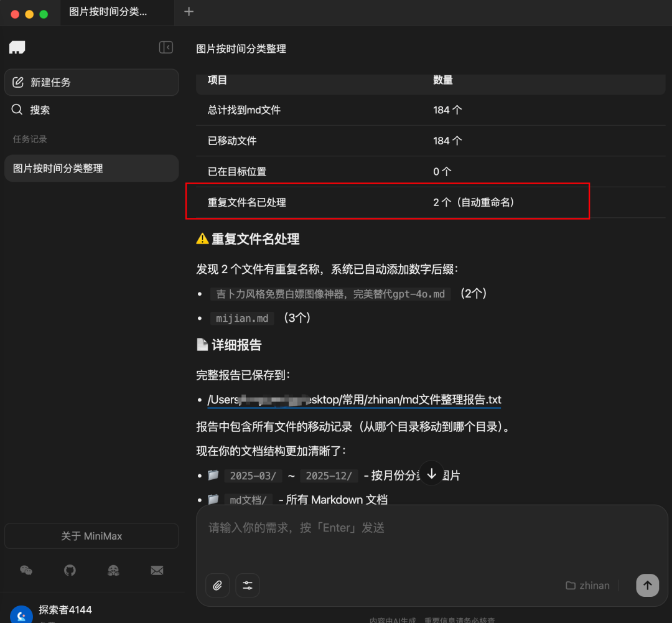The width and height of the screenshot is (672, 623).
Task: Collapse the sidebar with the panel icon
Action: pyautogui.click(x=166, y=47)
